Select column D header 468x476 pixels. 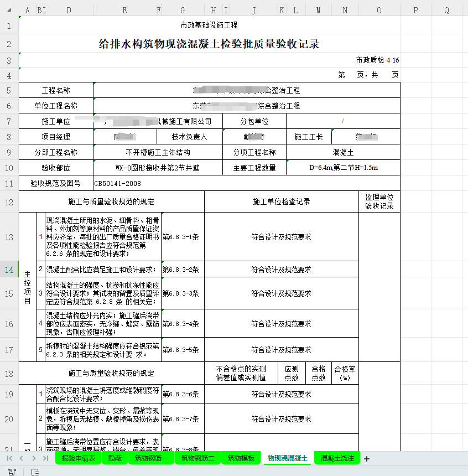pos(69,11)
